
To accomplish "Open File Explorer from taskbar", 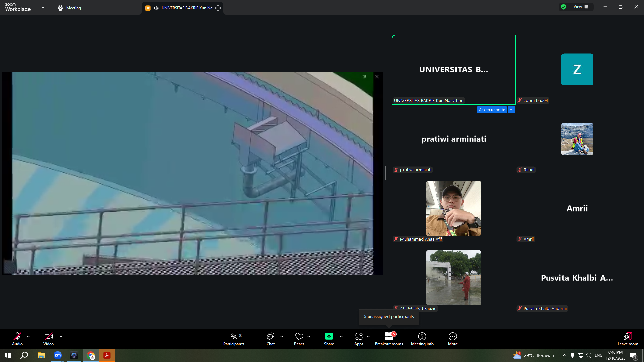I will 41,355.
